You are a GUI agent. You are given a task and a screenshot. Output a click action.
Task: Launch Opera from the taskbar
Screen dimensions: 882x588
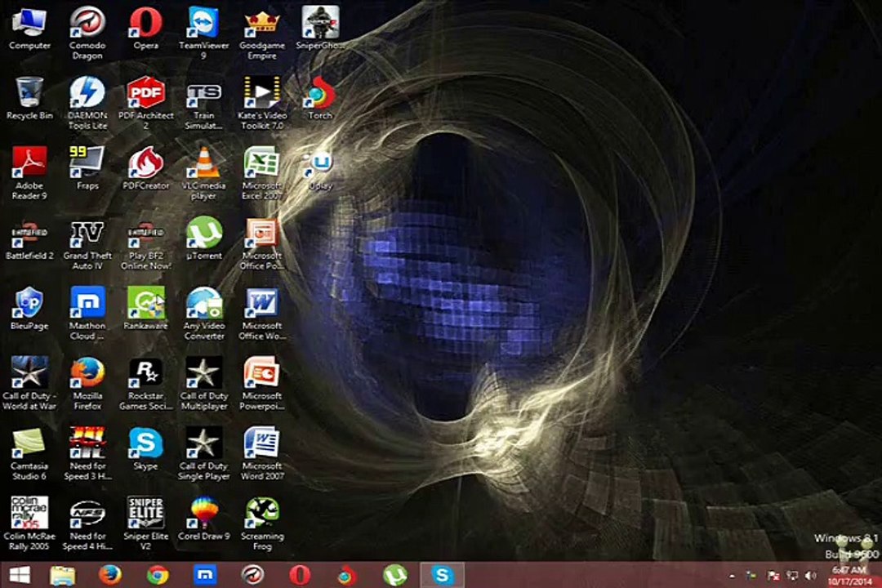click(300, 575)
